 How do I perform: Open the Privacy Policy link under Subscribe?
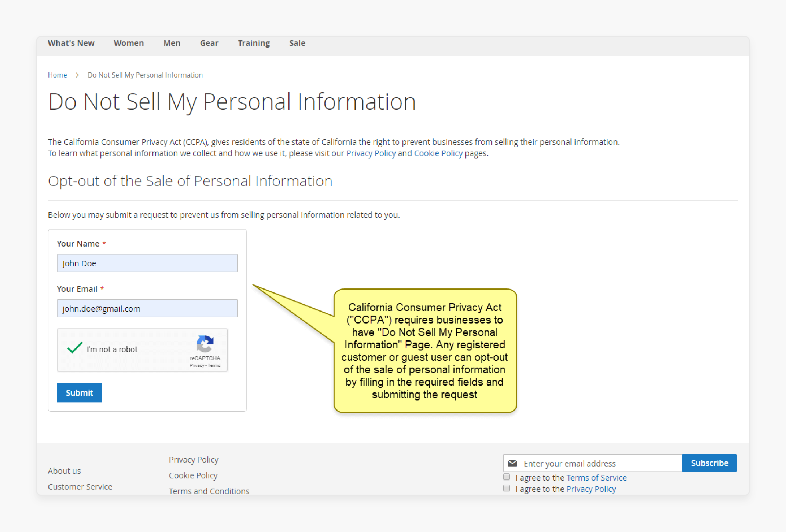[591, 489]
